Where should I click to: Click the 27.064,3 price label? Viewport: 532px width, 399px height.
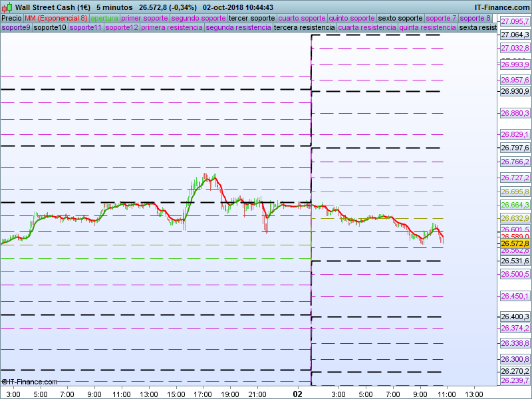(x=515, y=35)
